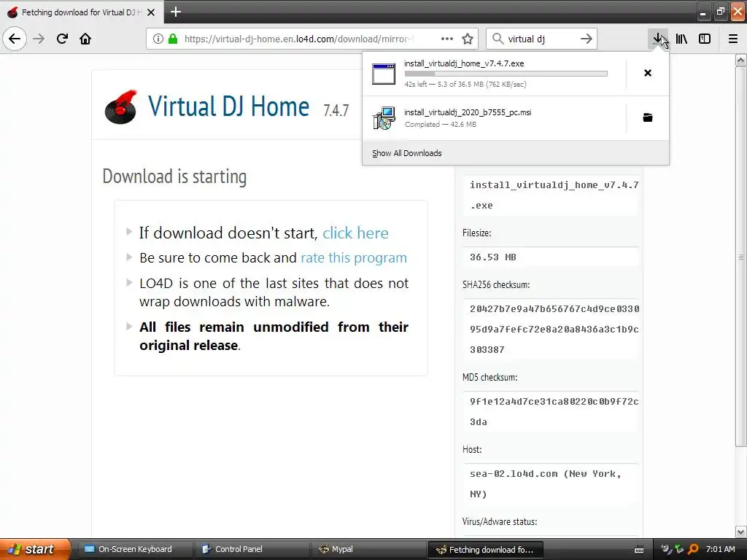Click the forward navigation arrow
The width and height of the screenshot is (747, 560).
[x=39, y=39]
